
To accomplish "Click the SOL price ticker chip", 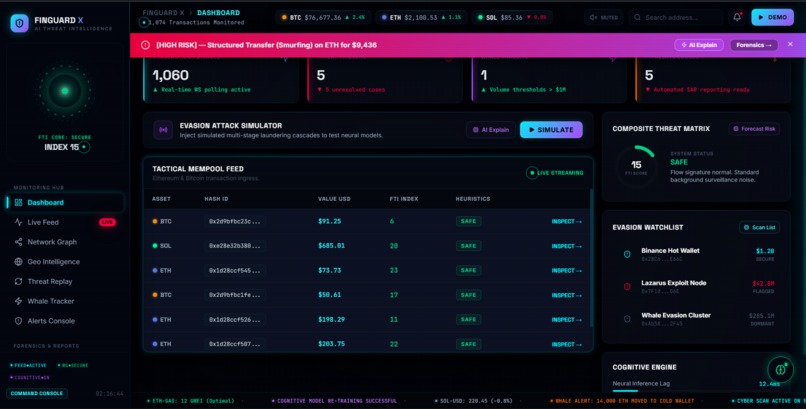I will 511,17.
